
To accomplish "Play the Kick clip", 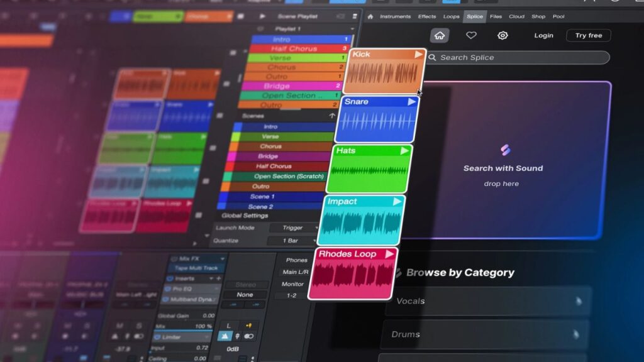I will point(418,54).
